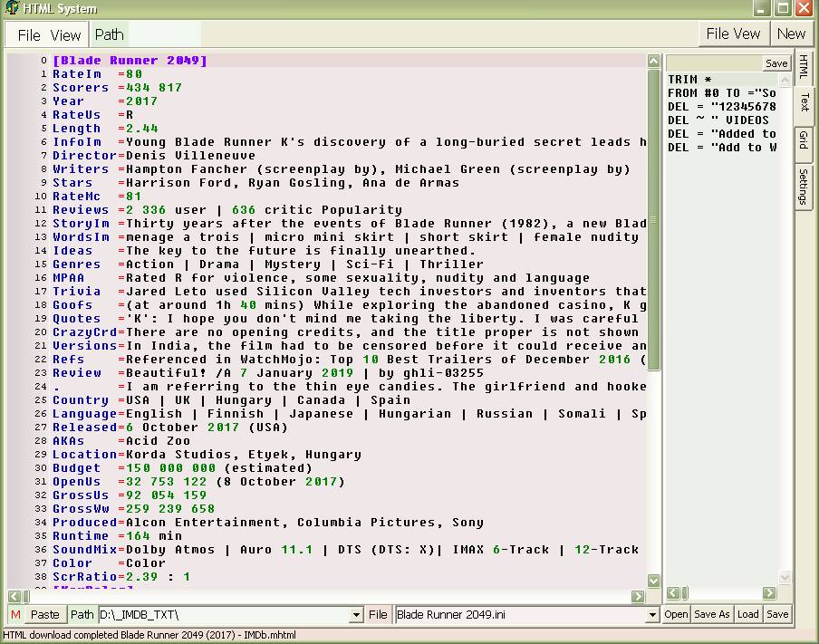
Task: Switch to the Grid vertical tab
Action: coord(803,139)
